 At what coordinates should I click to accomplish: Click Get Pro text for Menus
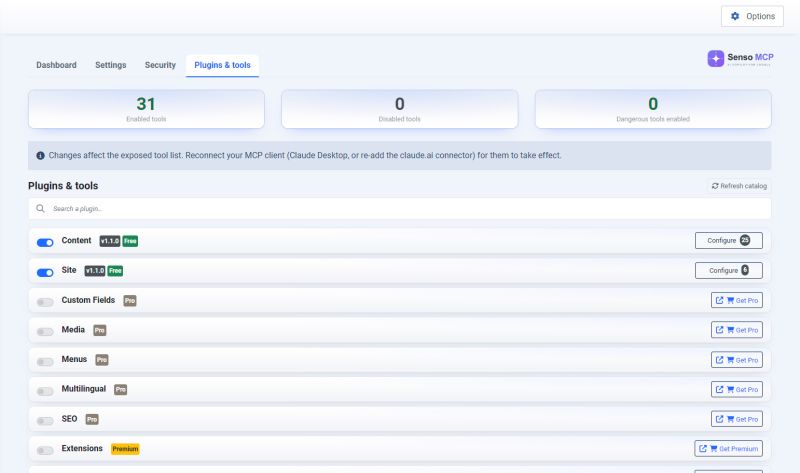(x=747, y=360)
